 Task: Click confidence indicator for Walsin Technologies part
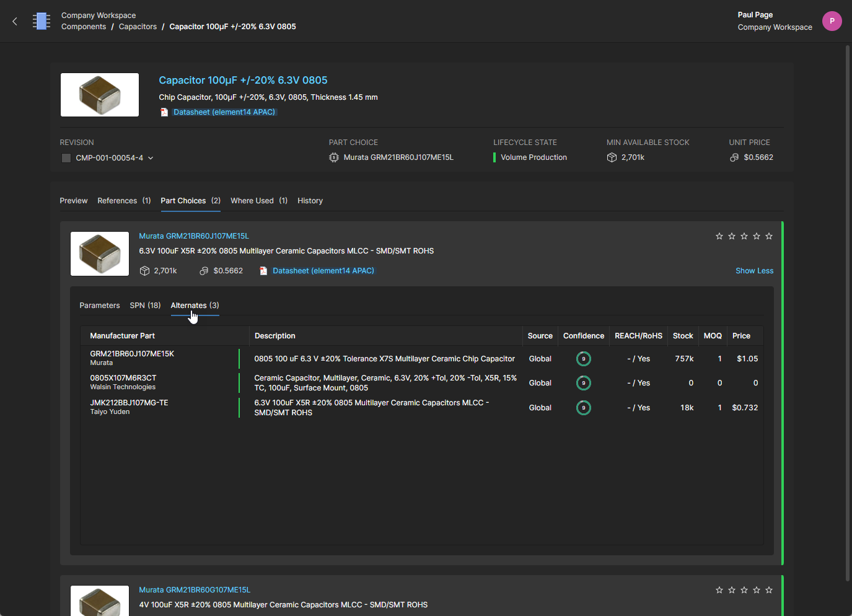pyautogui.click(x=583, y=383)
